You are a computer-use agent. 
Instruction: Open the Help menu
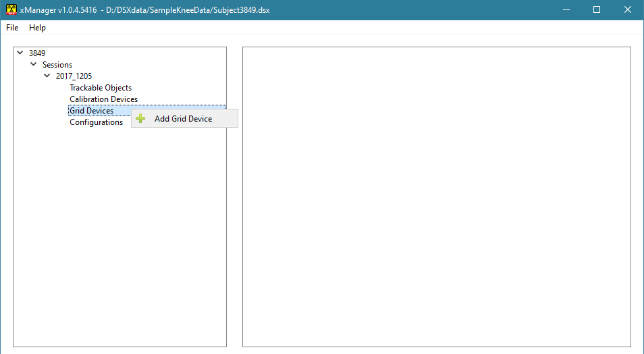(37, 28)
